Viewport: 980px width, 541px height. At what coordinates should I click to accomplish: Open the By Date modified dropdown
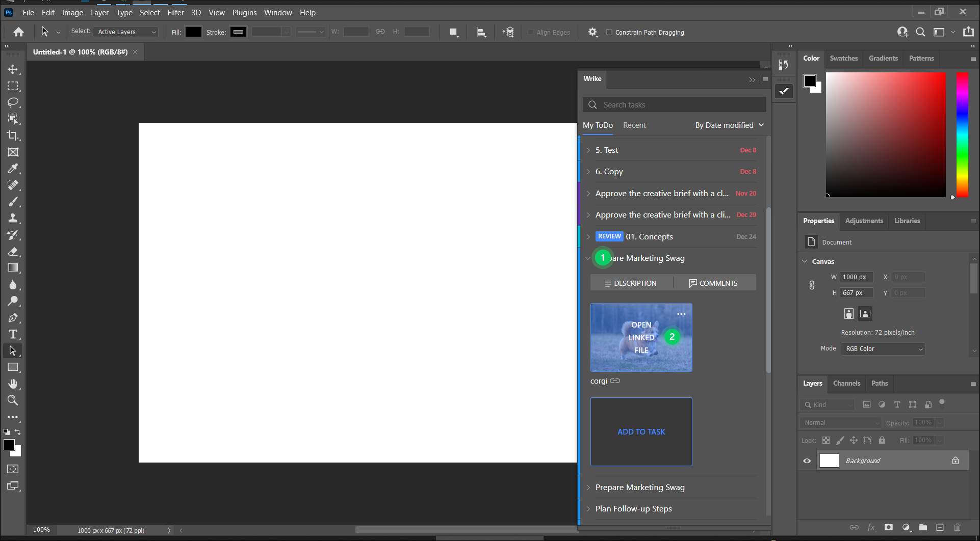729,125
